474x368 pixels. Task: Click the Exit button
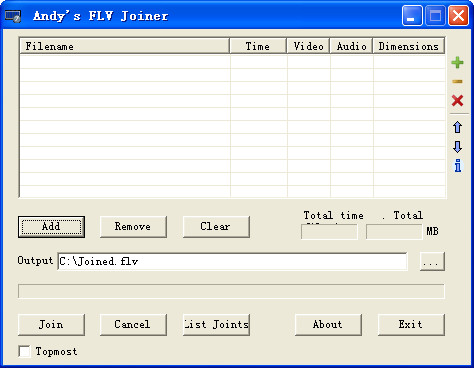[x=411, y=325]
